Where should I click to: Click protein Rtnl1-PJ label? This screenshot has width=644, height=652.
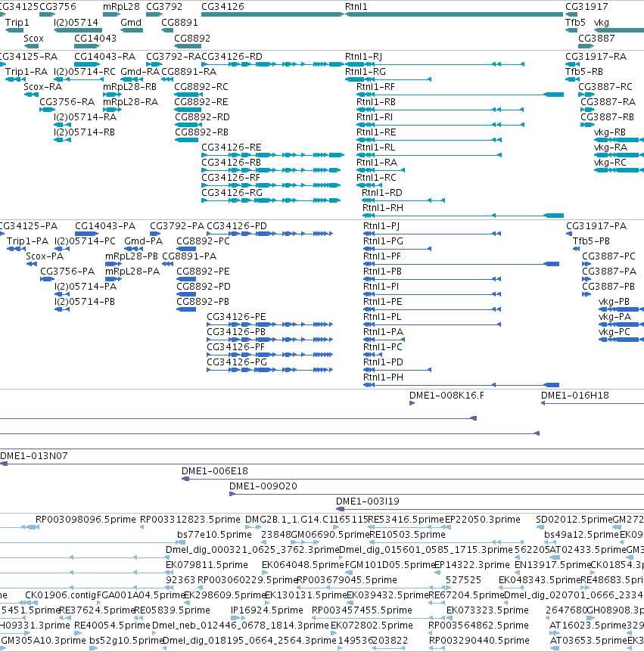[381, 226]
